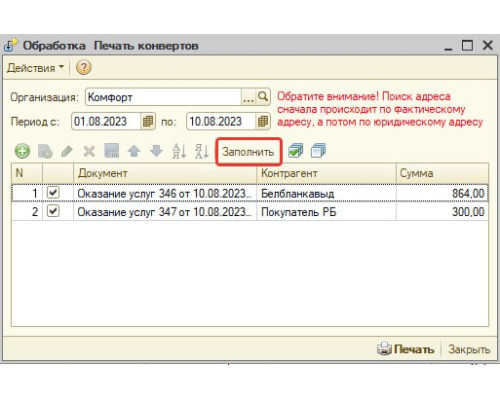Click the Печать button
This screenshot has height=400, width=500.
(406, 349)
